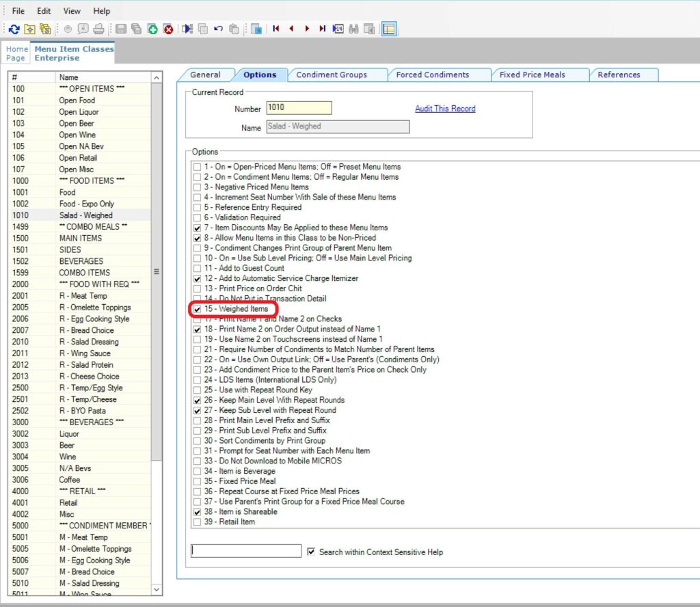Click the speech bubble toolbar icon
Viewport: 700px width, 607px height.
[83, 29]
